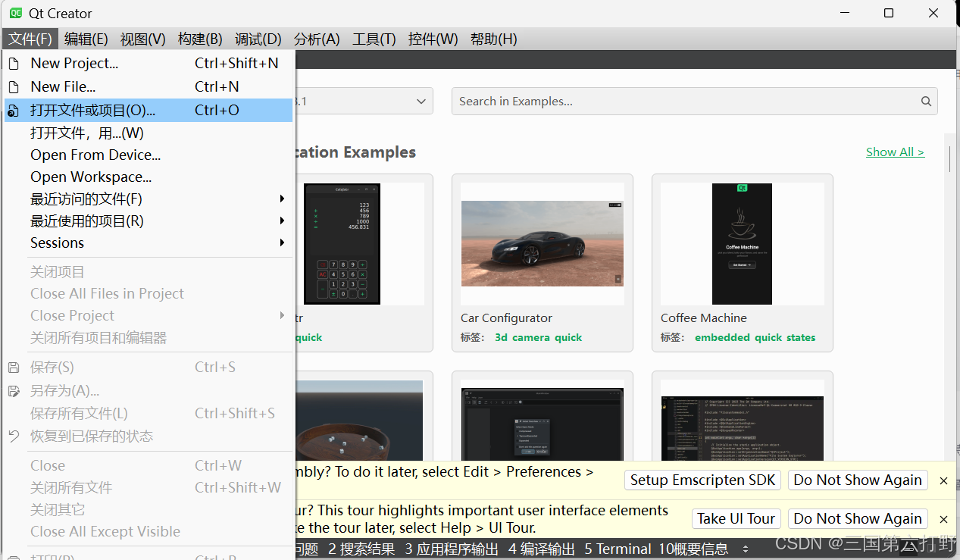Image resolution: width=960 pixels, height=560 pixels.
Task: Click the camera tag under Car Configurator
Action: coord(531,338)
